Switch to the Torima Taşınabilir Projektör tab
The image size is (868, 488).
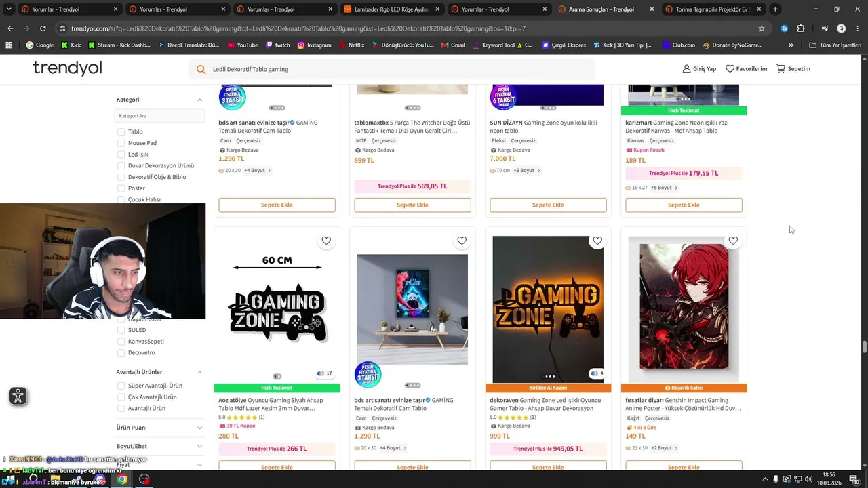(713, 9)
